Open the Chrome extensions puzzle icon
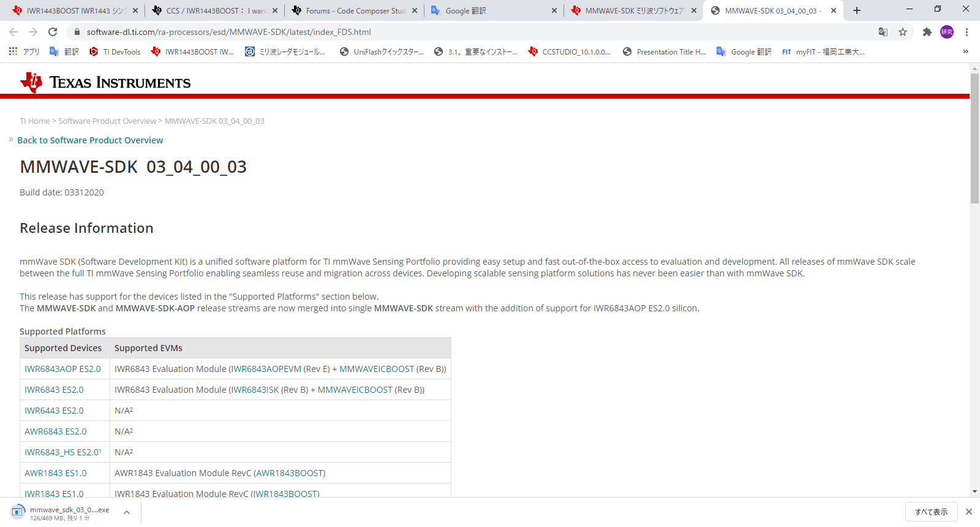980x527 pixels. click(927, 32)
